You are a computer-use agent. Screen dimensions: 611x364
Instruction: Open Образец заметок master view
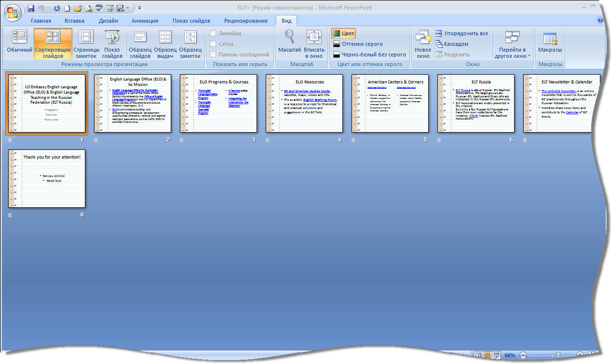tap(190, 43)
